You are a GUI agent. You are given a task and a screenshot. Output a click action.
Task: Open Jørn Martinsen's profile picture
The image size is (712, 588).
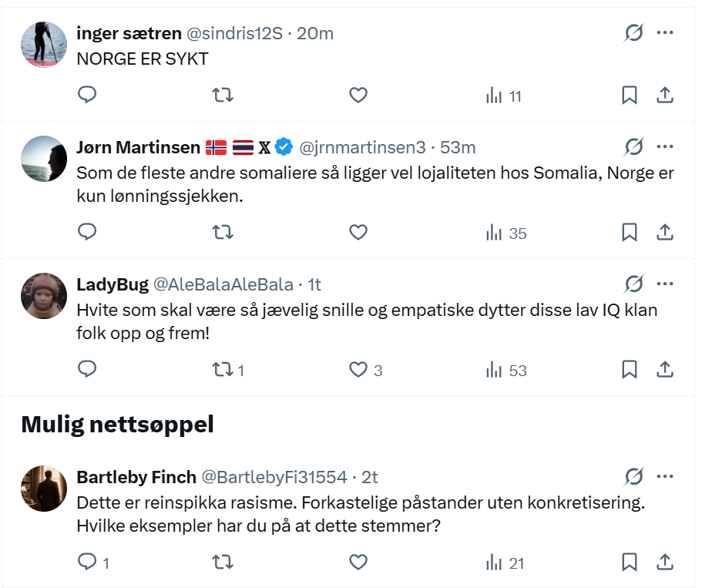pos(44,159)
